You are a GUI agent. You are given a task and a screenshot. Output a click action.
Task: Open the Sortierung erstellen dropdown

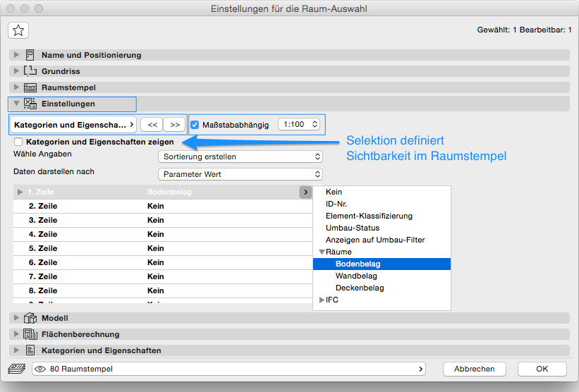point(240,157)
